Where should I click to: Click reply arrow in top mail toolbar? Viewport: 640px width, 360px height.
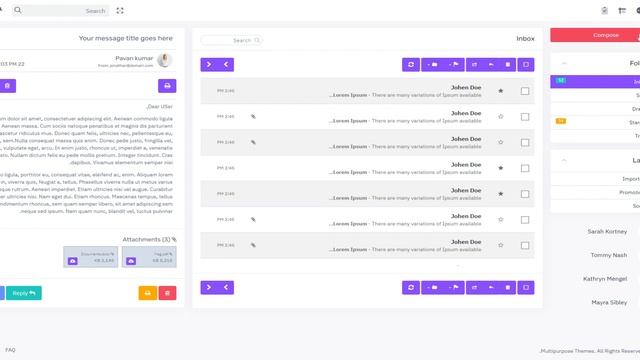491,64
